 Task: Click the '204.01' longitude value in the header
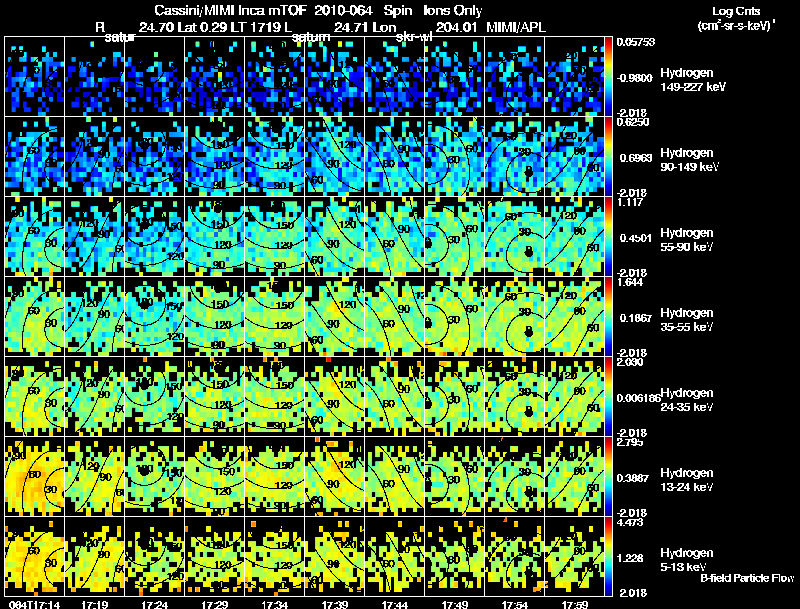click(456, 27)
